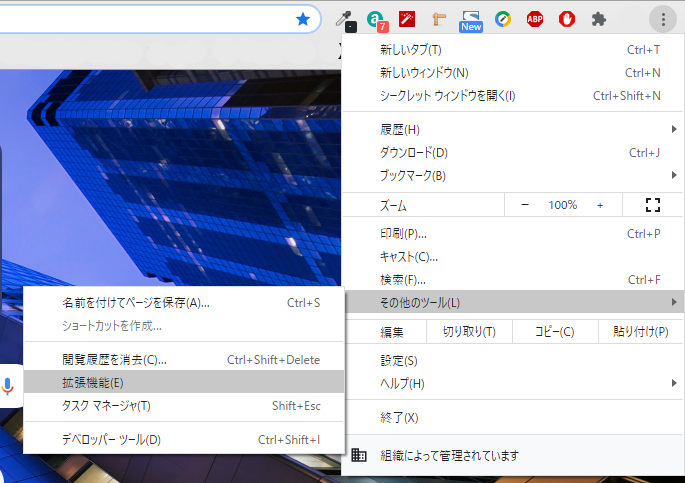Viewport: 685px width, 483px height.
Task: Open 拡張機能(E) extensions page
Action: (x=184, y=383)
